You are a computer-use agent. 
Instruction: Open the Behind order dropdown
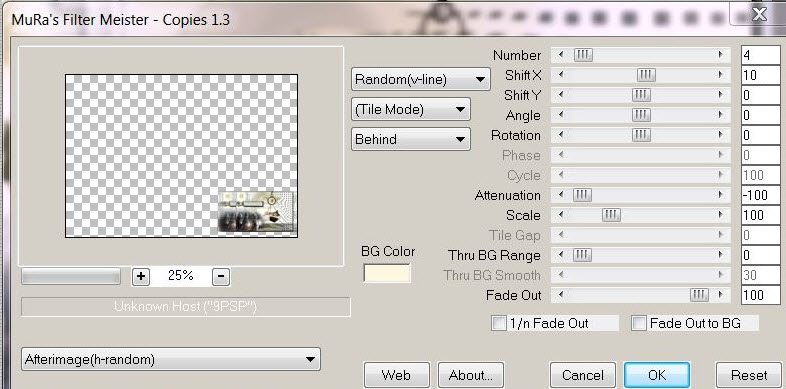point(411,139)
